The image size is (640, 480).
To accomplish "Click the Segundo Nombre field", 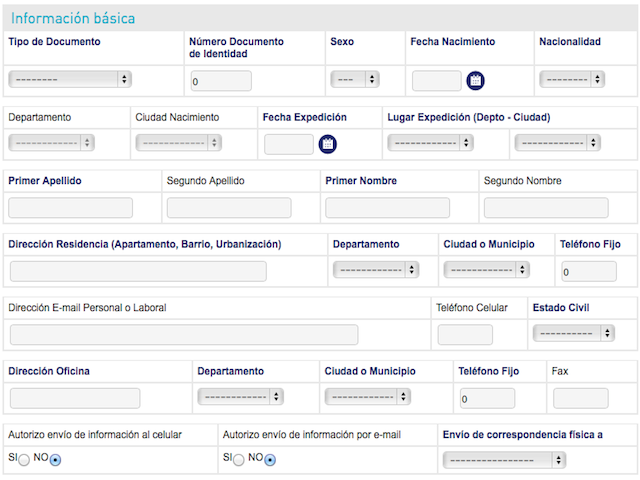I will [x=546, y=208].
